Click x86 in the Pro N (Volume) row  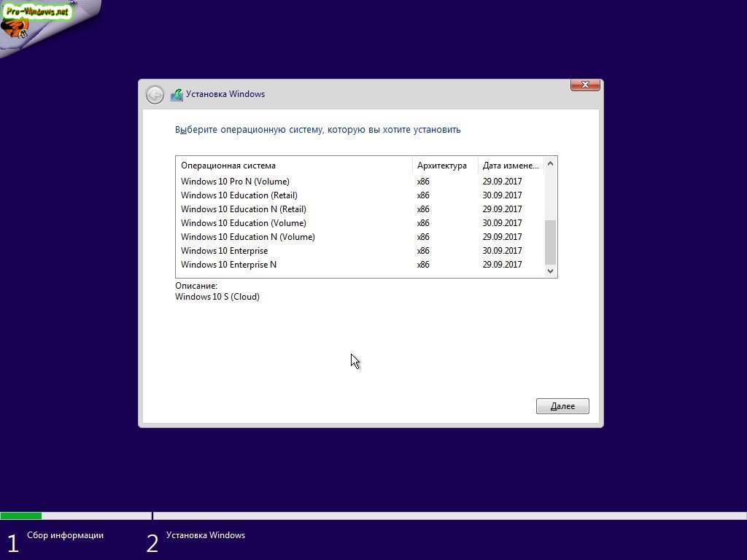click(423, 182)
